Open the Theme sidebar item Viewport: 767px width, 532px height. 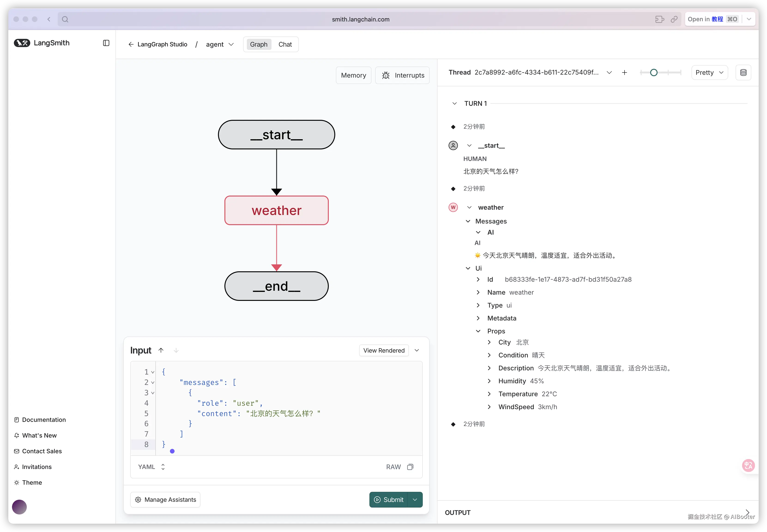point(32,482)
